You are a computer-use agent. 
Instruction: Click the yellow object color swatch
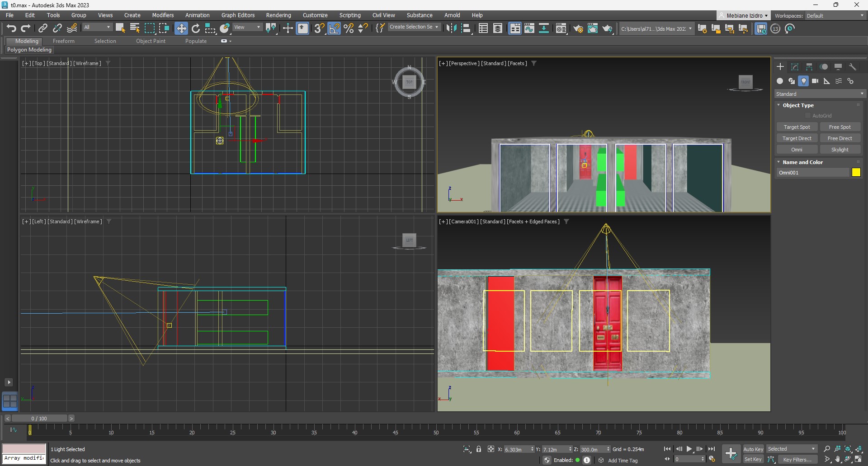pyautogui.click(x=856, y=173)
